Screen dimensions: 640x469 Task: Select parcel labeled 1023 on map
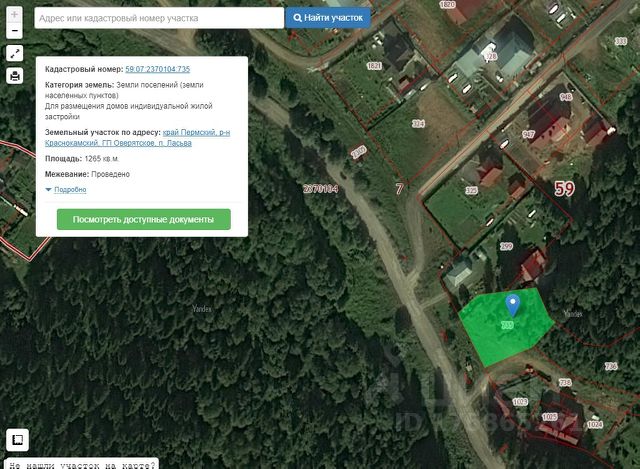pyautogui.click(x=520, y=402)
